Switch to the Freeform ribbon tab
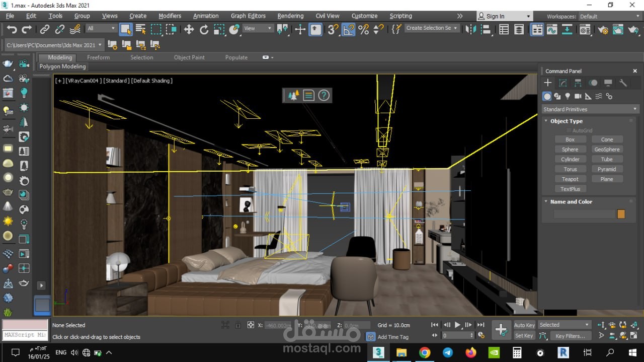644x362 pixels. [x=98, y=57]
